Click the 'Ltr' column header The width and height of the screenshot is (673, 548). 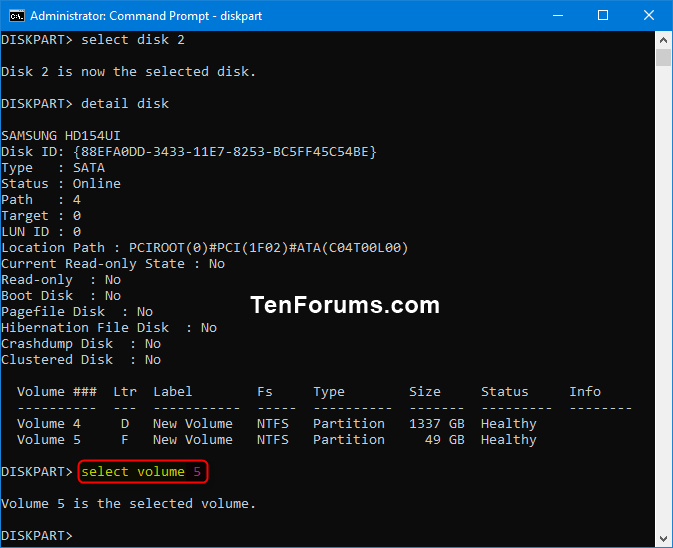(x=125, y=392)
